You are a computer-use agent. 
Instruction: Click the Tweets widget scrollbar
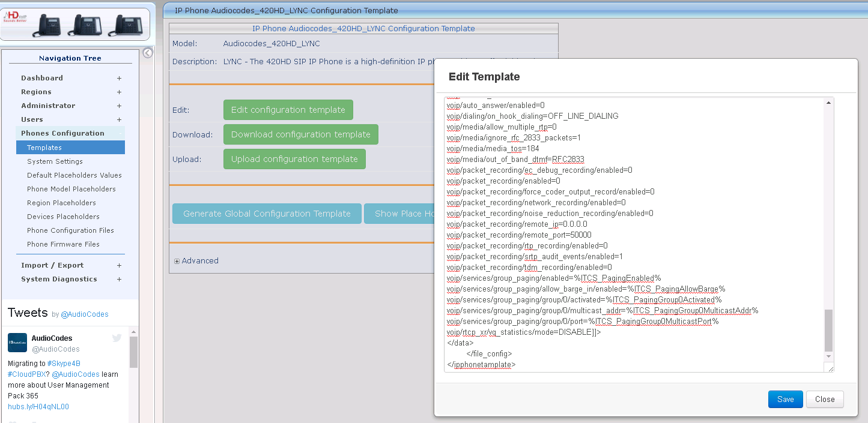134,352
